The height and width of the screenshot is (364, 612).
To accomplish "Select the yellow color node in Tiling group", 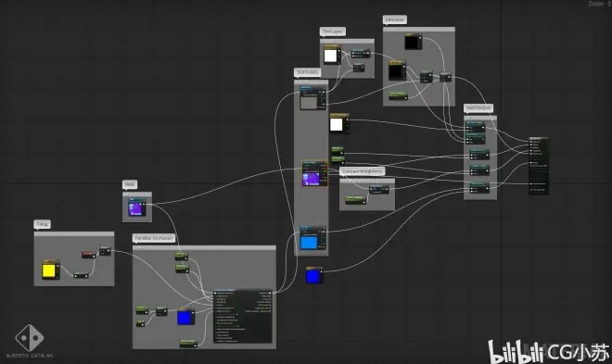I will pos(51,270).
